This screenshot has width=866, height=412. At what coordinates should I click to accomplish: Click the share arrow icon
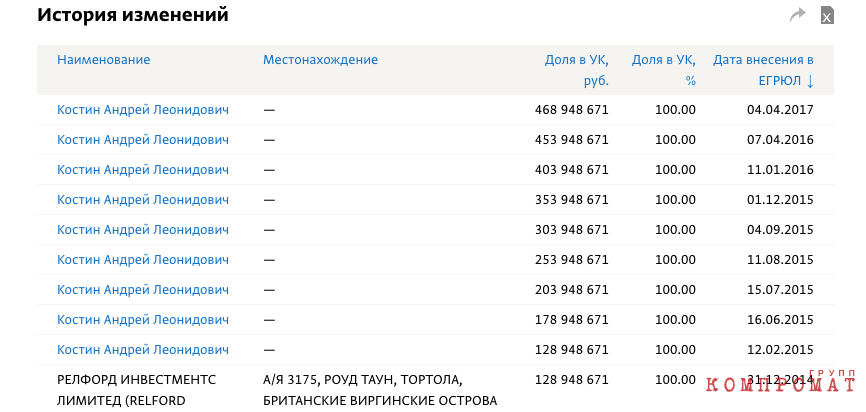point(798,15)
